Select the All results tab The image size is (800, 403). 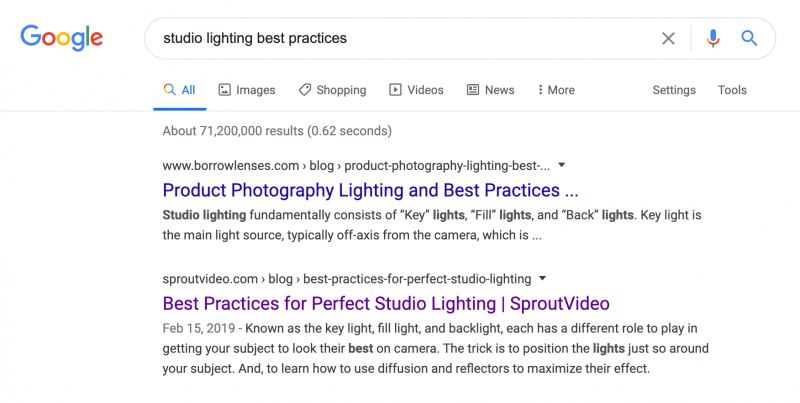(180, 90)
